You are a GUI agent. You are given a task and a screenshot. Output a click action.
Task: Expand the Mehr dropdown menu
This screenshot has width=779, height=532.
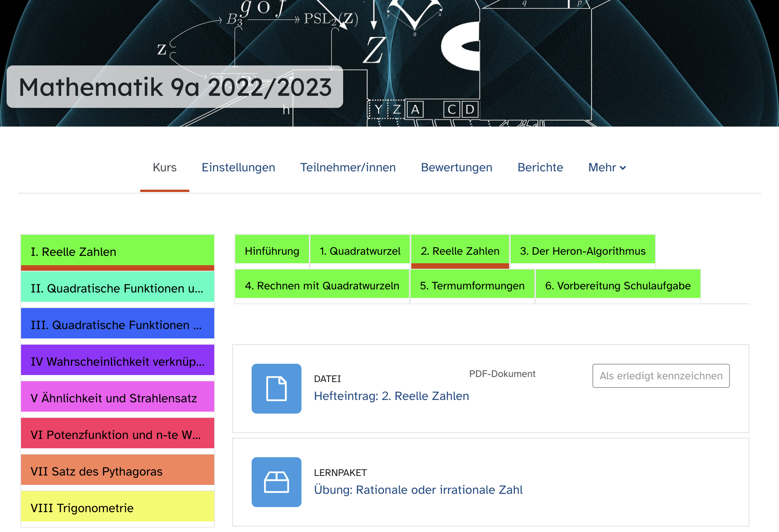pyautogui.click(x=607, y=167)
